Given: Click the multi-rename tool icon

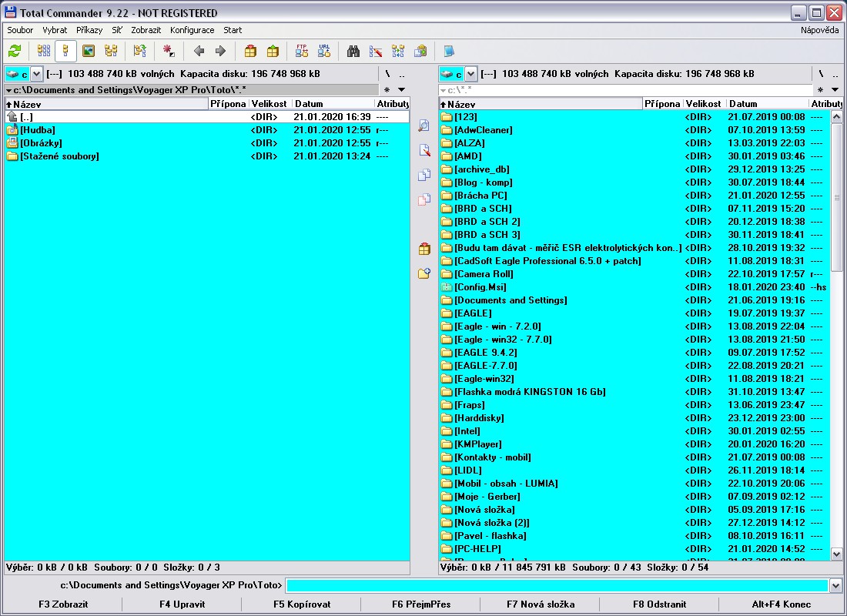Looking at the screenshot, I should (x=376, y=51).
